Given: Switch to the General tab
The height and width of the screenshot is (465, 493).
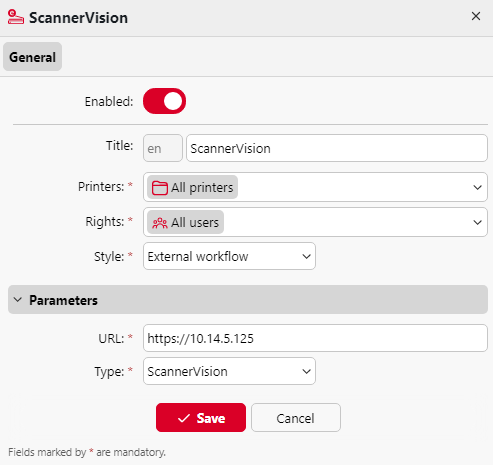Looking at the screenshot, I should click(32, 57).
